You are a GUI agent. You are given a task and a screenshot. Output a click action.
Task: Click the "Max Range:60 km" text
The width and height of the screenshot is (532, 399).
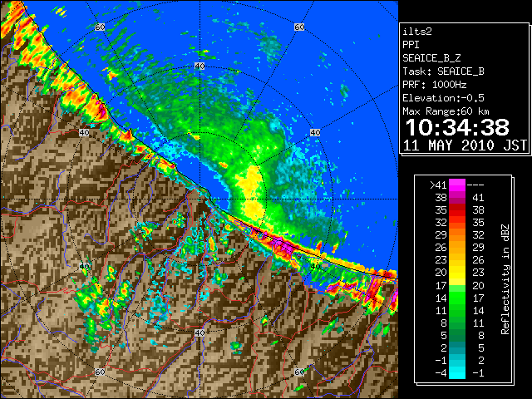[x=446, y=111]
